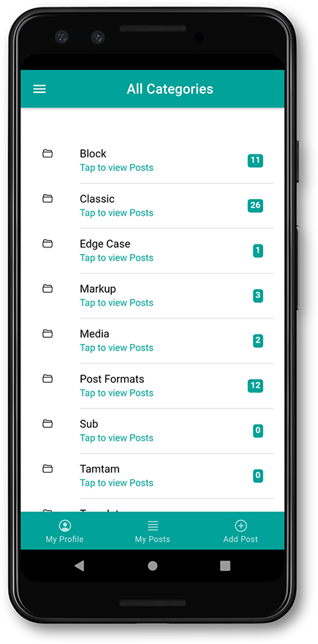Open the My Profile tab
318x644 pixels.
tap(65, 531)
